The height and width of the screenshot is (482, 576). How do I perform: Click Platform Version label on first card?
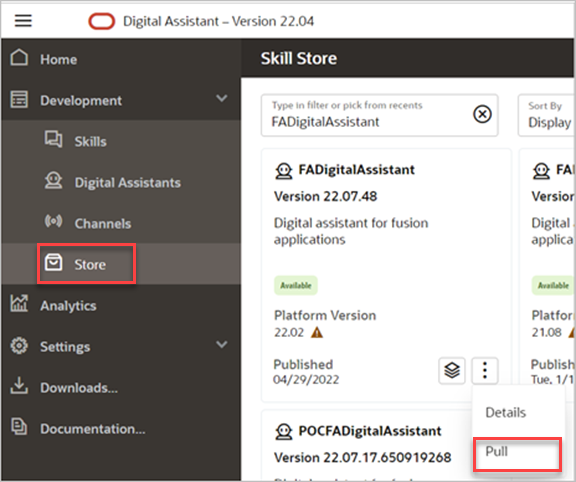coord(325,316)
